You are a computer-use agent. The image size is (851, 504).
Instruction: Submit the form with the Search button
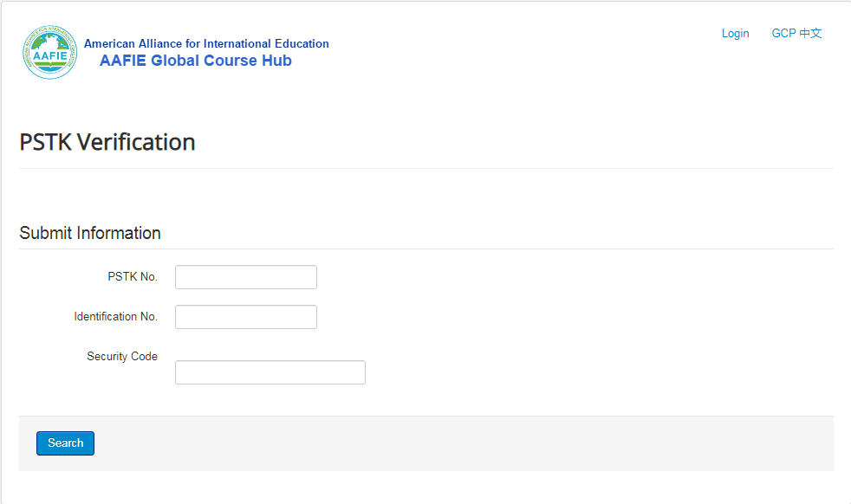pyautogui.click(x=65, y=443)
